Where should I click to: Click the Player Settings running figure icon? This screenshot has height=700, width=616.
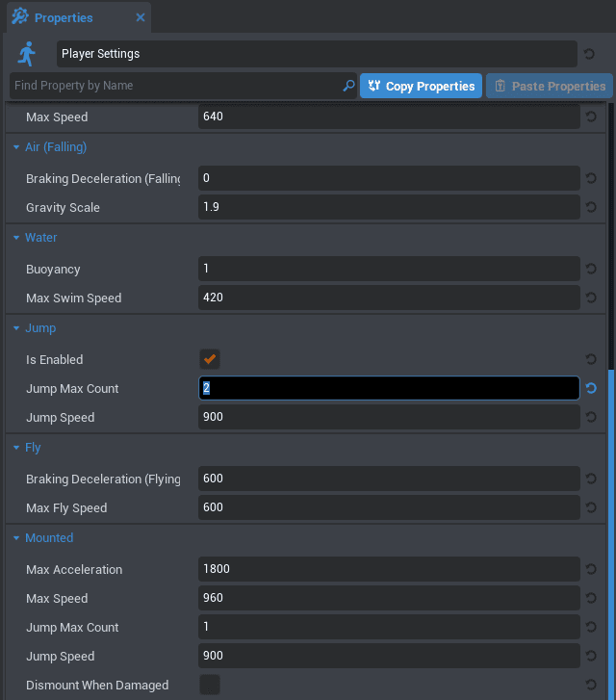pos(27,54)
